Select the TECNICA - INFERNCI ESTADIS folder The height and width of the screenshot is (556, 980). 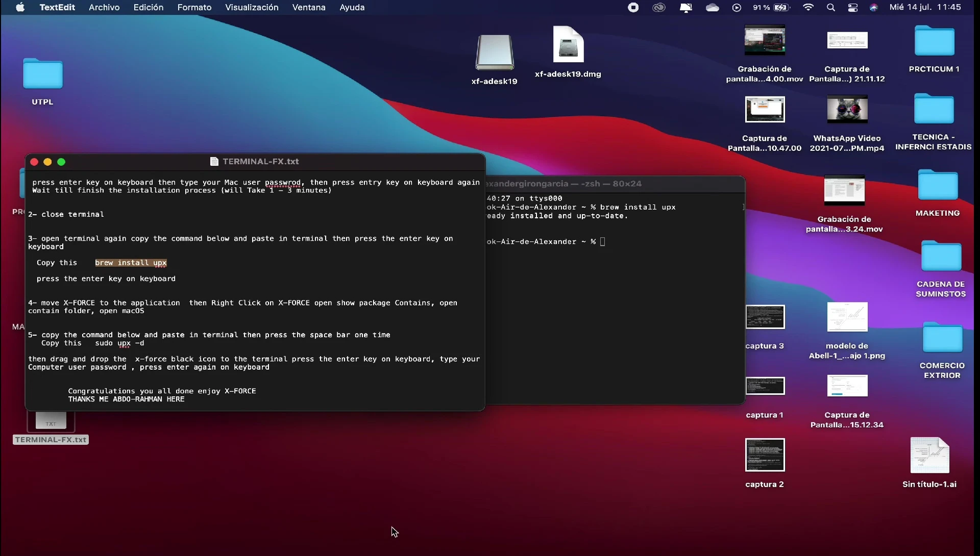pyautogui.click(x=934, y=109)
